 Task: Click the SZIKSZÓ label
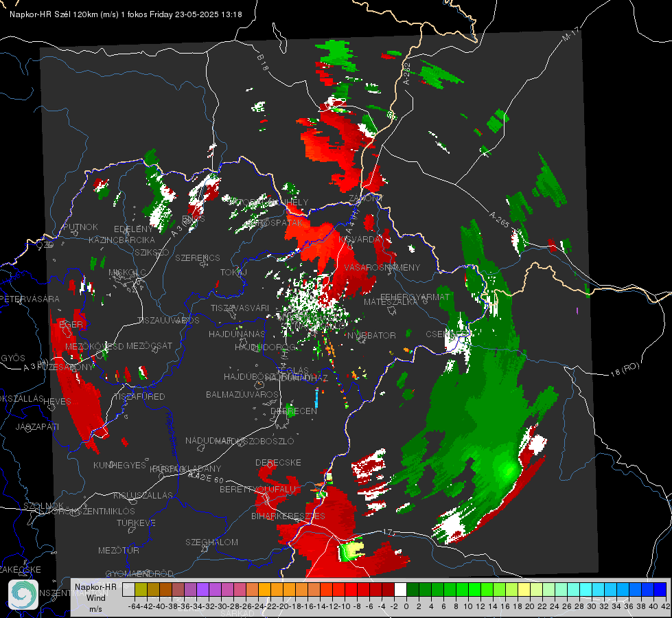pos(152,252)
